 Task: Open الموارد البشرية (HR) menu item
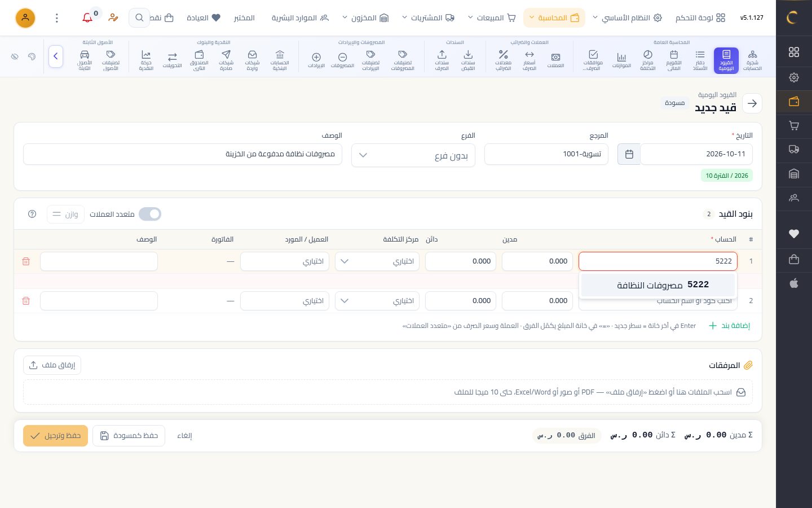(300, 18)
